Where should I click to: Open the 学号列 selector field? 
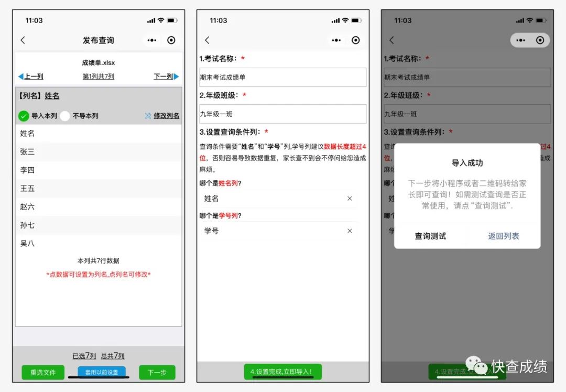pyautogui.click(x=278, y=231)
